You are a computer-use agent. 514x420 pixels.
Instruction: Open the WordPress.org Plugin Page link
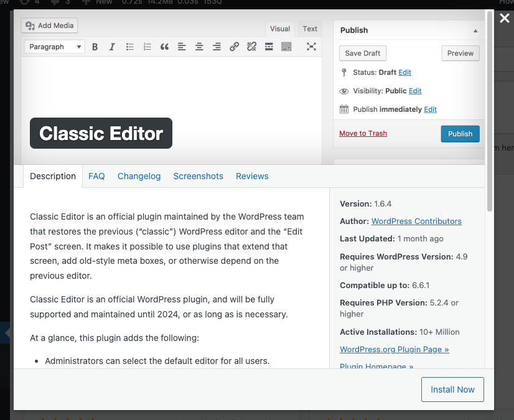pyautogui.click(x=394, y=349)
